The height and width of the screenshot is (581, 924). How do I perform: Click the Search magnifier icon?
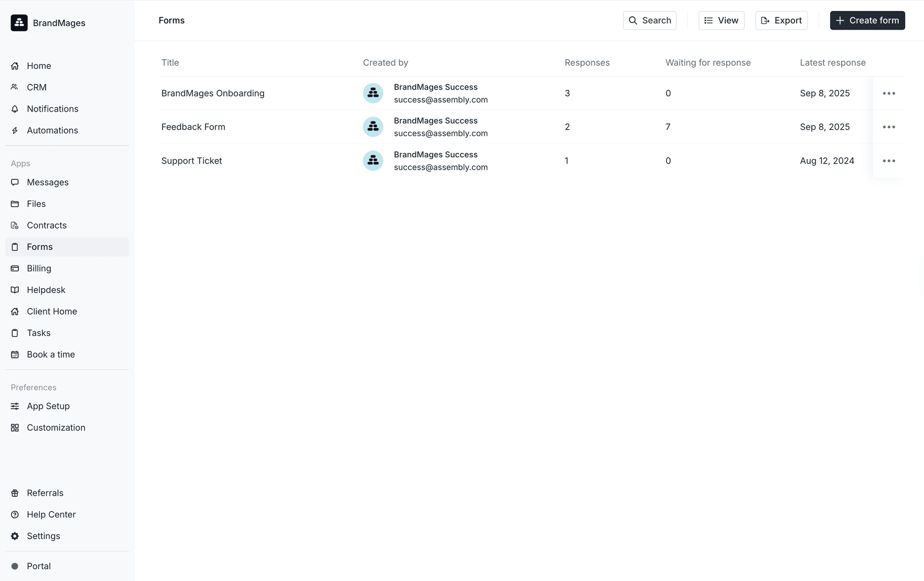click(634, 20)
